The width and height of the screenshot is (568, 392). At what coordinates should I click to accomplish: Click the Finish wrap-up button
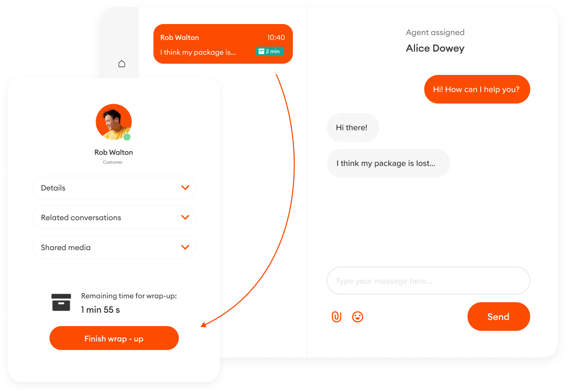[x=114, y=338]
